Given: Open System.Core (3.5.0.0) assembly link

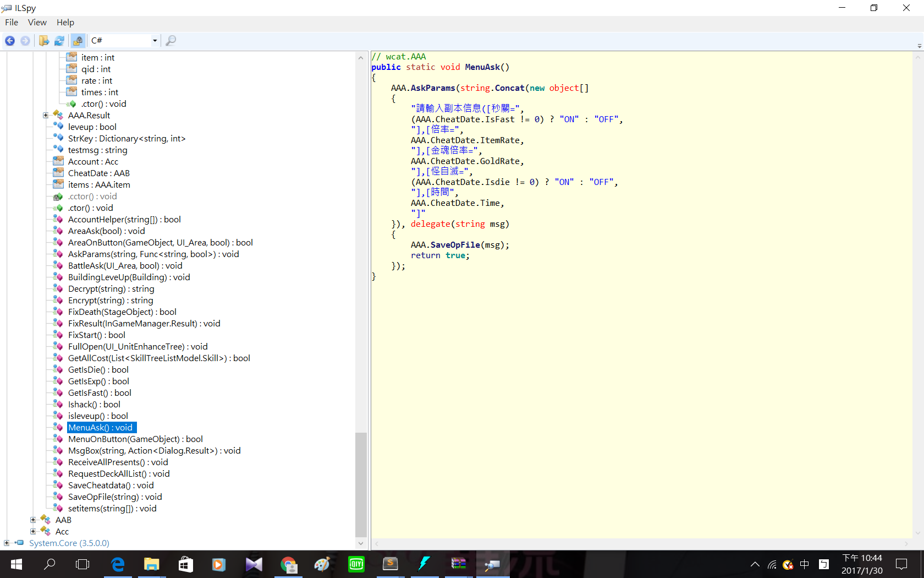Looking at the screenshot, I should 69,543.
